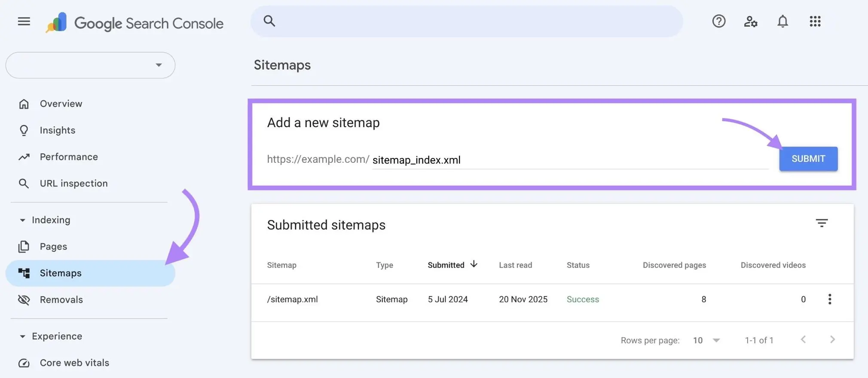The image size is (868, 378).
Task: Click the Sitemap column header
Action: click(x=282, y=265)
